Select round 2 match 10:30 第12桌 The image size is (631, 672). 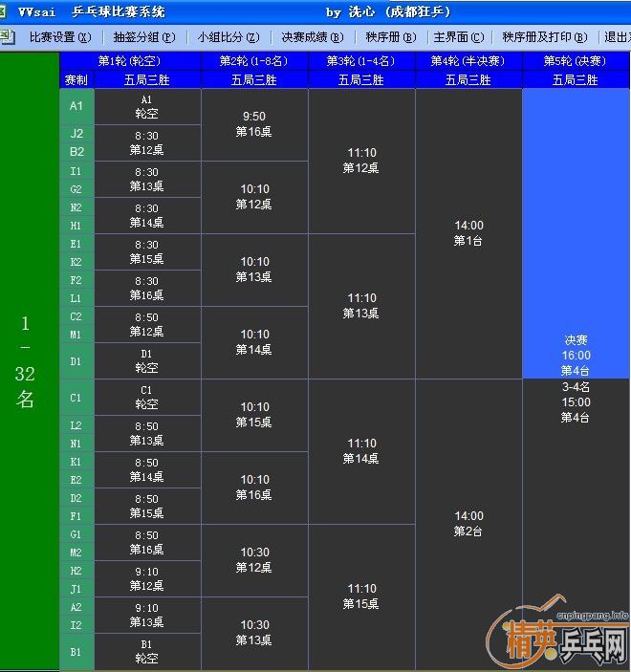[x=254, y=560]
